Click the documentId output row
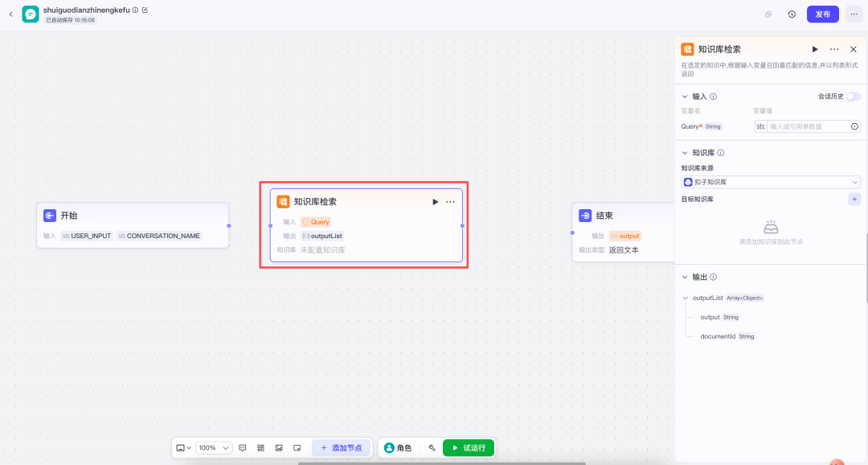 [x=727, y=336]
